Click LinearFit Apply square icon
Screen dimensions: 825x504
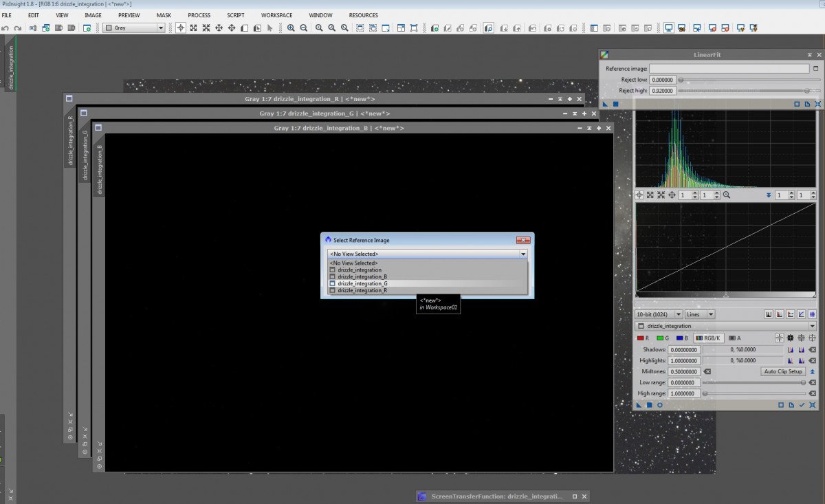pos(615,104)
